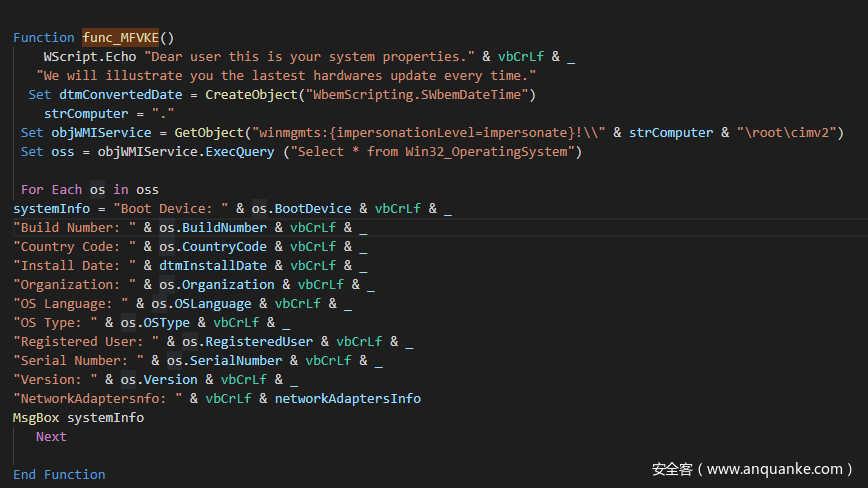Click the os.CountryCode property
The height and width of the screenshot is (488, 868).
[213, 247]
